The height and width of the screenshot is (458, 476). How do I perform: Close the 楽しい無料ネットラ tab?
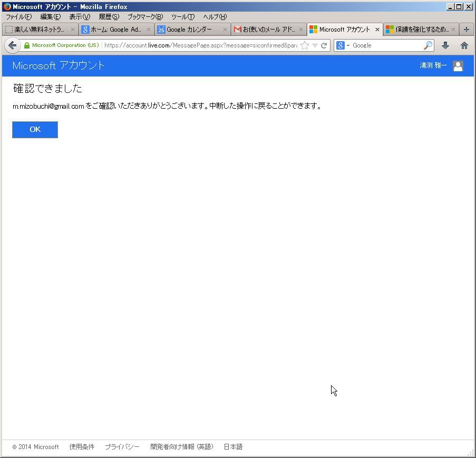(x=73, y=30)
